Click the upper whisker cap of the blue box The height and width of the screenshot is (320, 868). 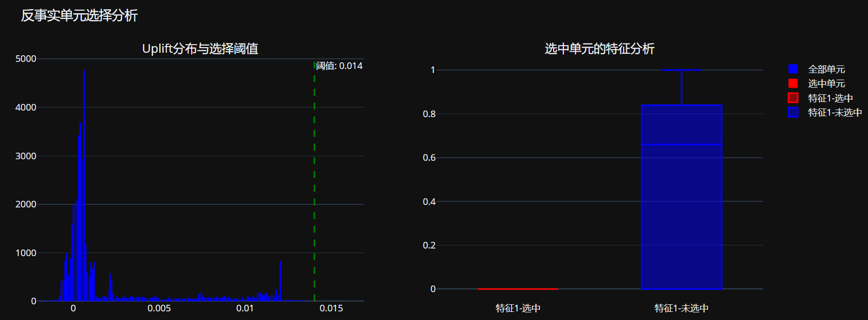[681, 70]
